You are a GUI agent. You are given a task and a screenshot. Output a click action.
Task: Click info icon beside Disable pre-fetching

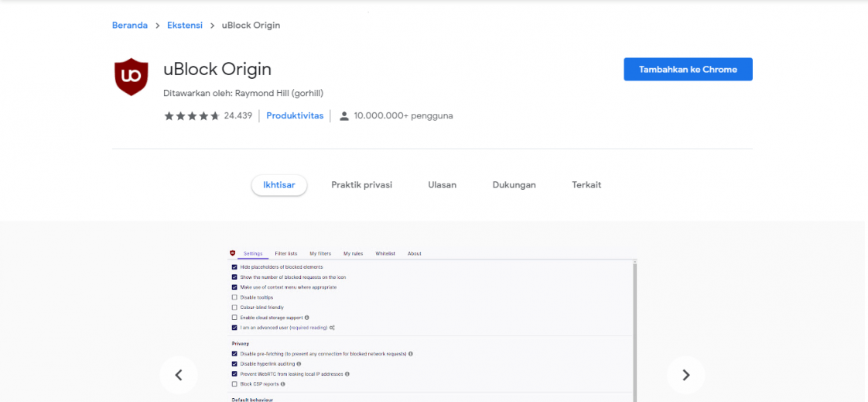coord(411,354)
